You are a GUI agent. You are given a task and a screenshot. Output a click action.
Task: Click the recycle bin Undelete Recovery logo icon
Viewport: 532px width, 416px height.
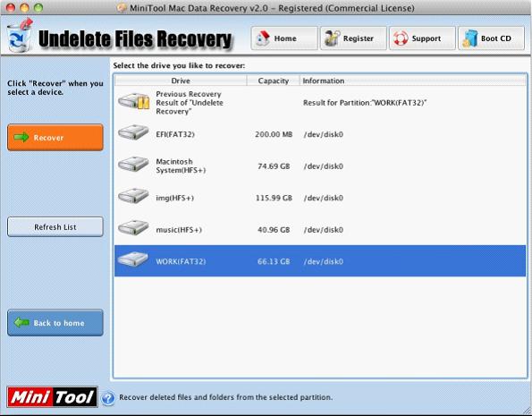click(x=20, y=36)
